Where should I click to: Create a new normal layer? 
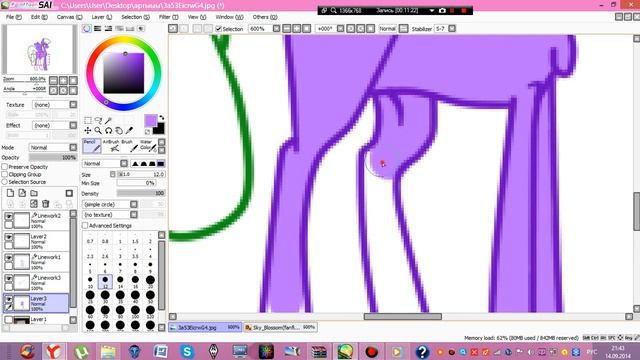point(10,193)
